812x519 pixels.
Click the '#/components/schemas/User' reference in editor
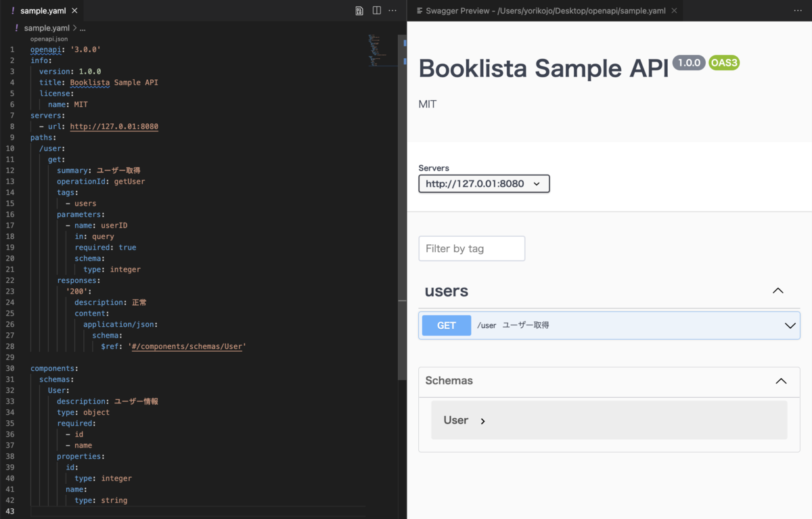tap(187, 346)
